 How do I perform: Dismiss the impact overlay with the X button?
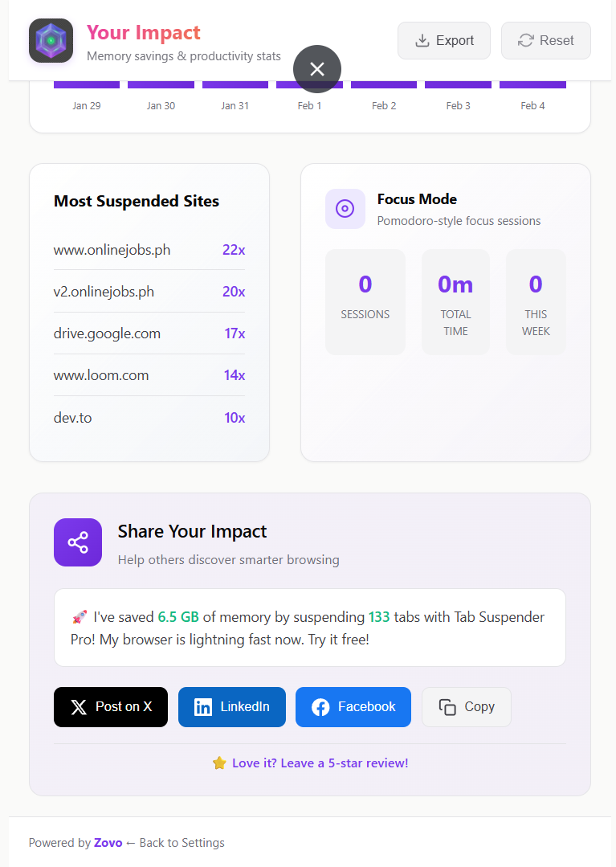[x=316, y=69]
